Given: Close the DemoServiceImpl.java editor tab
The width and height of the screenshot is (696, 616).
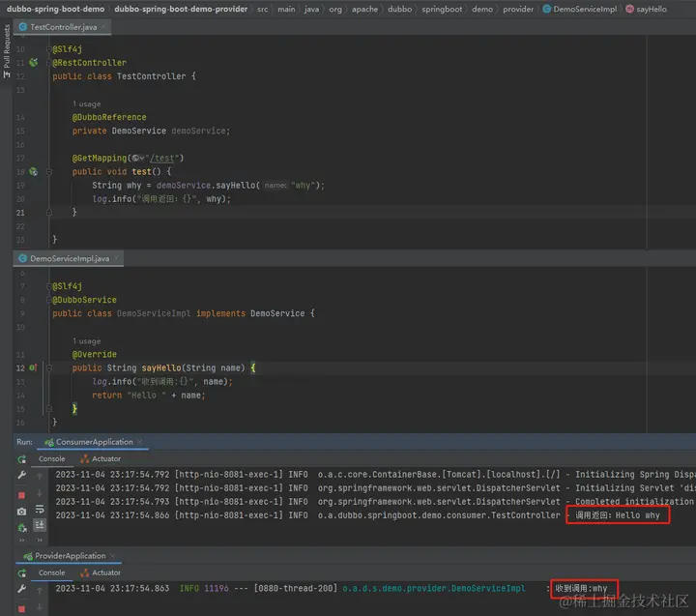Looking at the screenshot, I should tap(117, 258).
